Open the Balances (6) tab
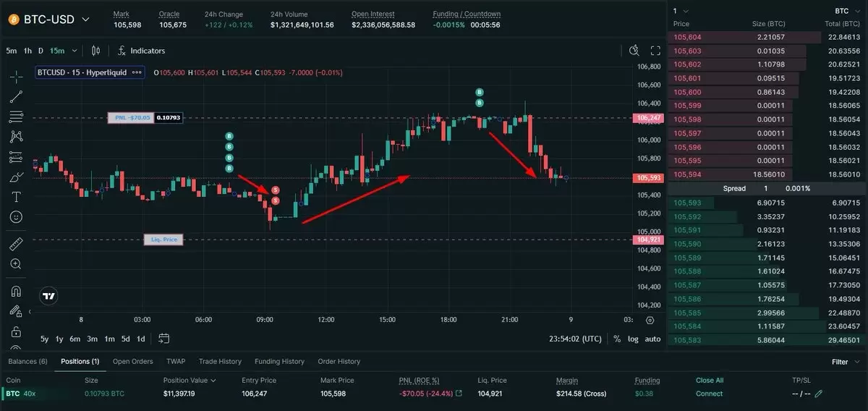868x411 pixels. [x=27, y=361]
